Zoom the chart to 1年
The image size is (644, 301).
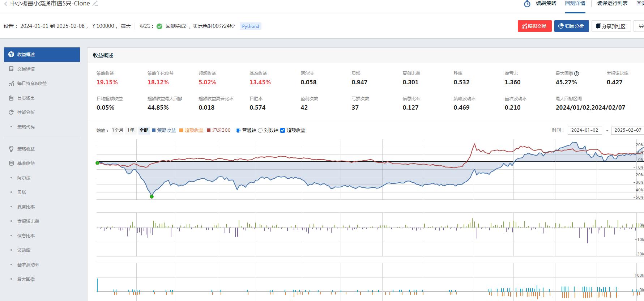pos(131,130)
